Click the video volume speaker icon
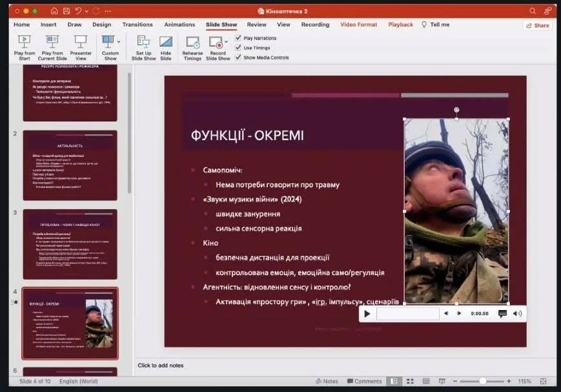Viewport: 561px width, 392px height. 517,314
